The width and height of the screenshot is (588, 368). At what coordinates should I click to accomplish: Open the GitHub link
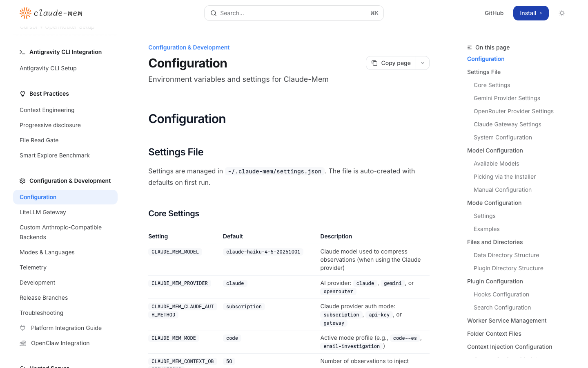click(494, 13)
